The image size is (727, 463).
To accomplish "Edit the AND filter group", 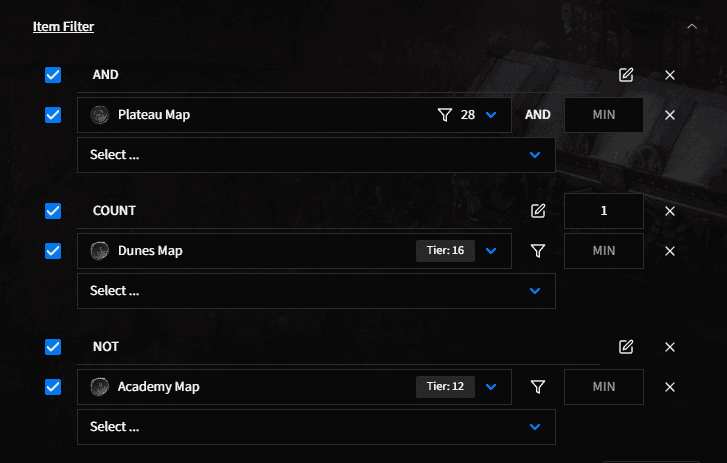I will (x=626, y=75).
